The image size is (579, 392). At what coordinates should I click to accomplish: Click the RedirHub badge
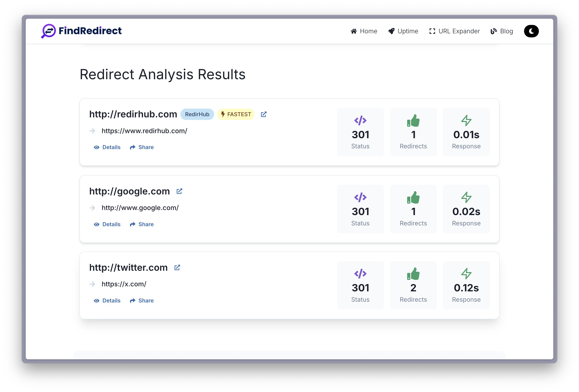click(x=197, y=114)
